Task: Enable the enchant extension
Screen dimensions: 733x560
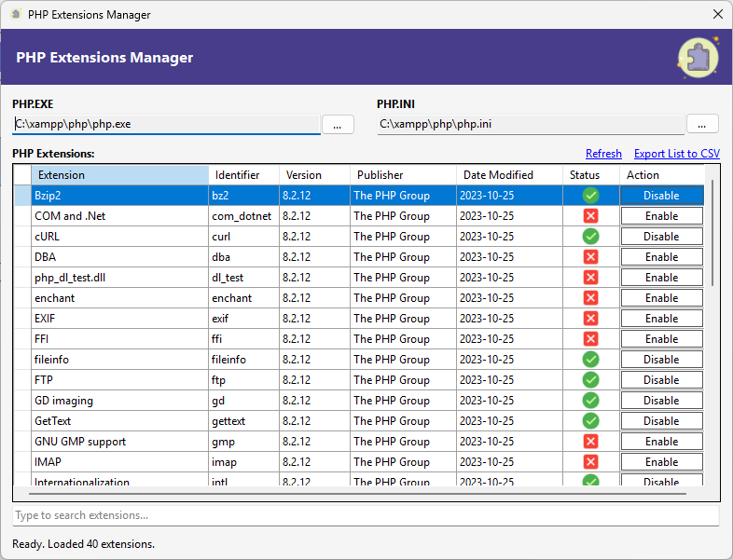Action: pos(661,298)
